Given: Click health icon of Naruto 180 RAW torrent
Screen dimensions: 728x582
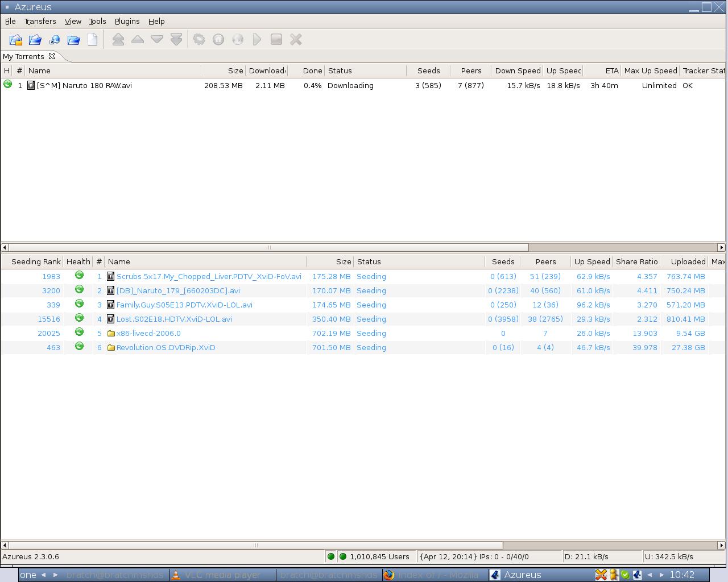Looking at the screenshot, I should [7, 84].
